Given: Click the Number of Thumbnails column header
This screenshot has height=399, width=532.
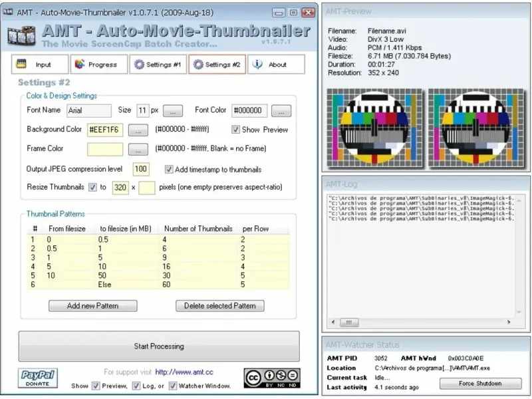Looking at the screenshot, I should (198, 229).
